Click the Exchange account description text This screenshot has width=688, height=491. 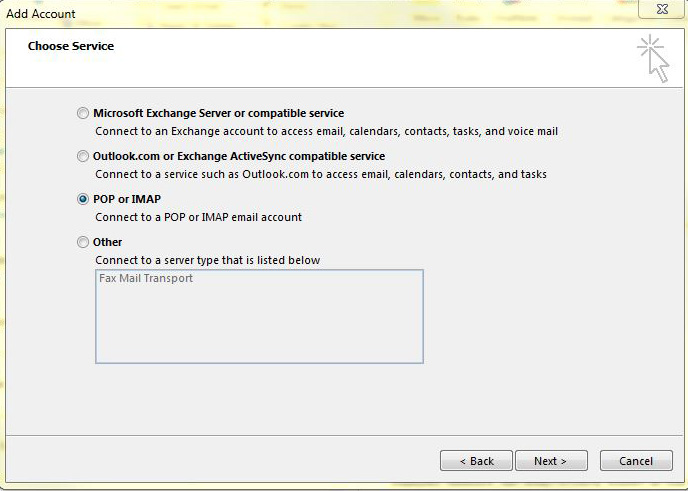[326, 131]
